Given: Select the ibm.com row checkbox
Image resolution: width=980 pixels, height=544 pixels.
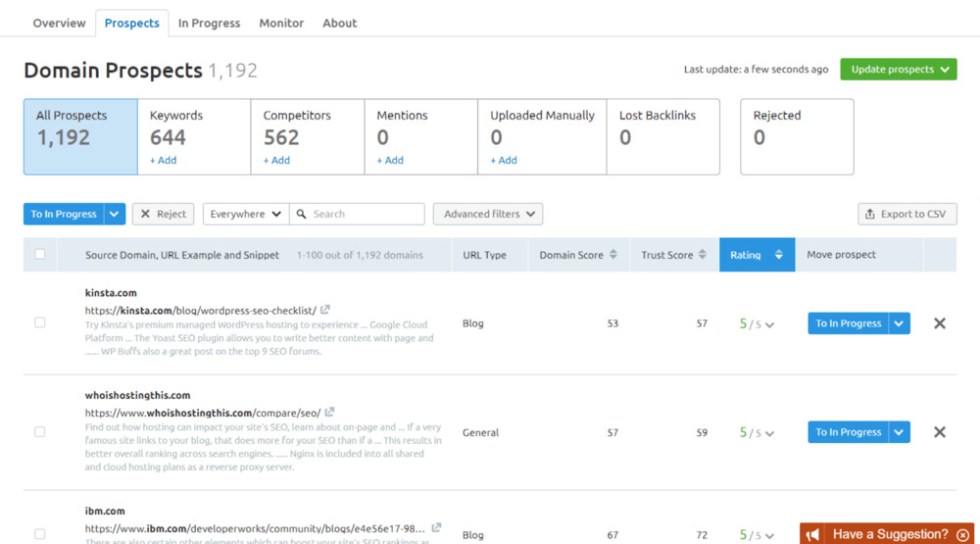Looking at the screenshot, I should pyautogui.click(x=40, y=534).
